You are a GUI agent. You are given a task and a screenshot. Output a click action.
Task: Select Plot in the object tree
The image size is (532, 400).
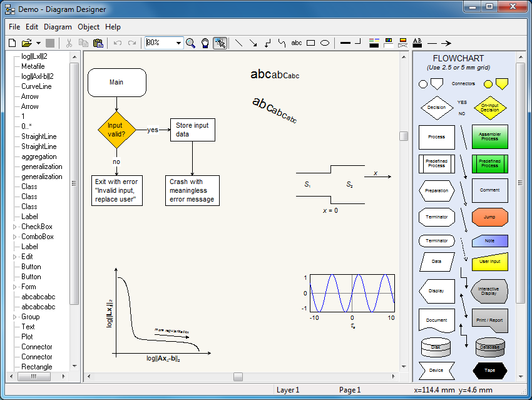[x=27, y=337]
